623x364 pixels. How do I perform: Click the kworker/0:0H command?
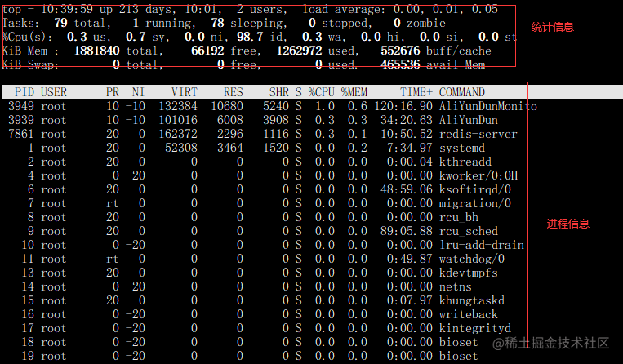coord(478,175)
